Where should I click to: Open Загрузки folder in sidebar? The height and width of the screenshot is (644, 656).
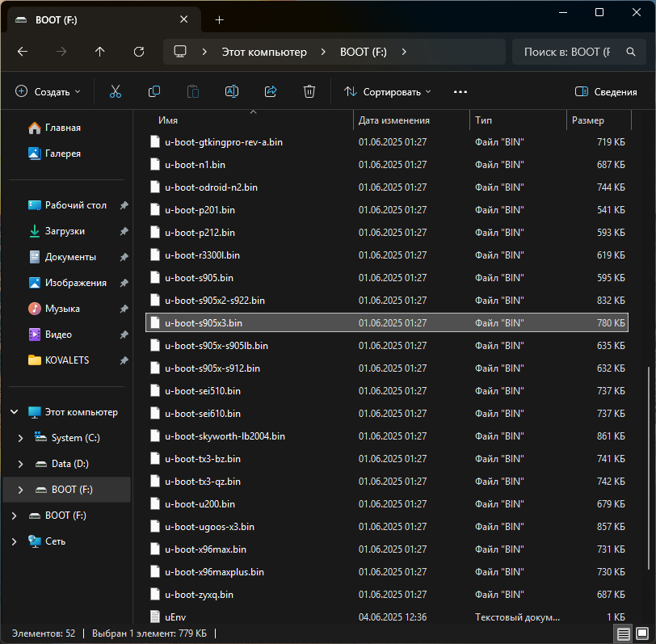(65, 231)
